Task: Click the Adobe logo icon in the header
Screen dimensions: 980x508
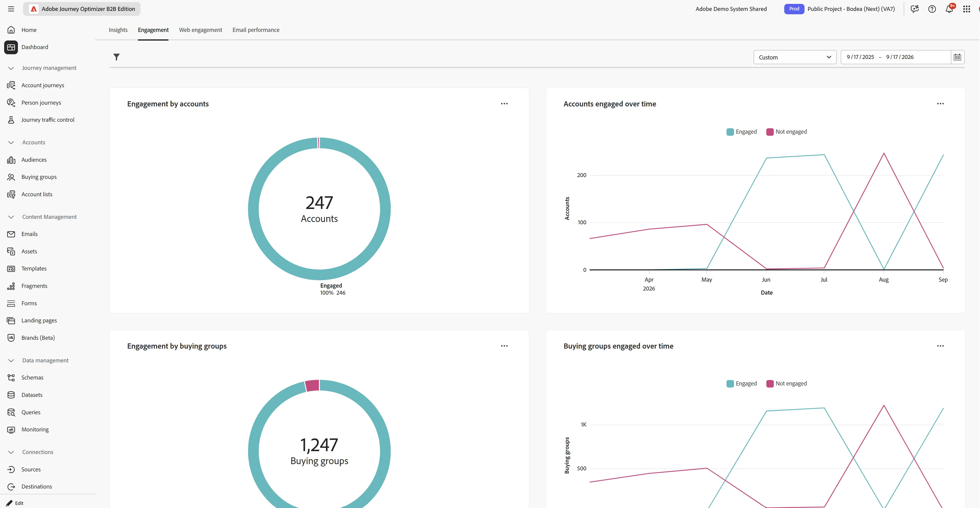Action: [34, 9]
